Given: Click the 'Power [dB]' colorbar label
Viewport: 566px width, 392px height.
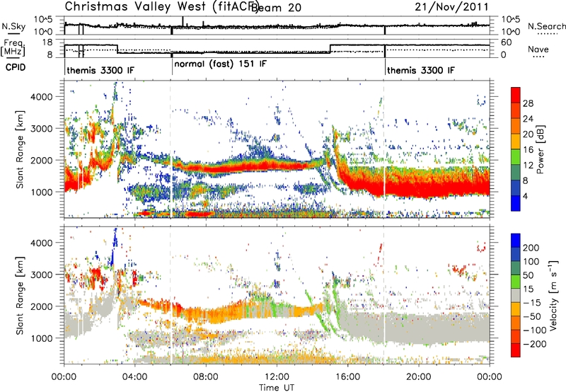Looking at the screenshot, I should pos(541,149).
